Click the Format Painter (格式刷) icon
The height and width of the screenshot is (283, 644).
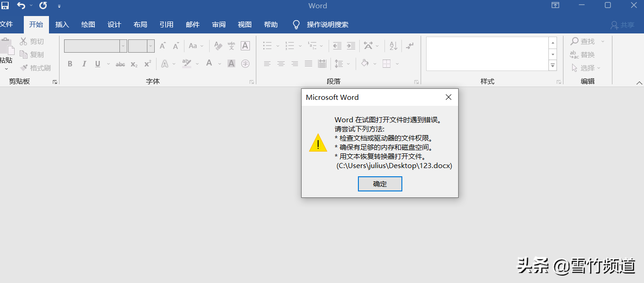tap(24, 68)
